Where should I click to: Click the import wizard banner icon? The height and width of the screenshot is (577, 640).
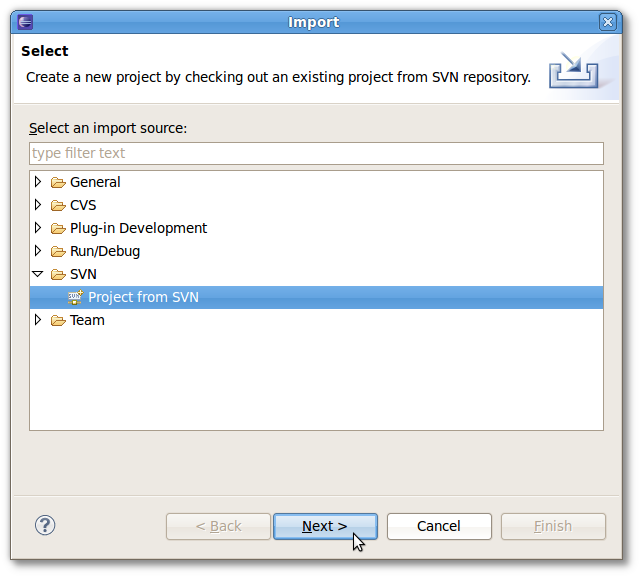click(573, 70)
